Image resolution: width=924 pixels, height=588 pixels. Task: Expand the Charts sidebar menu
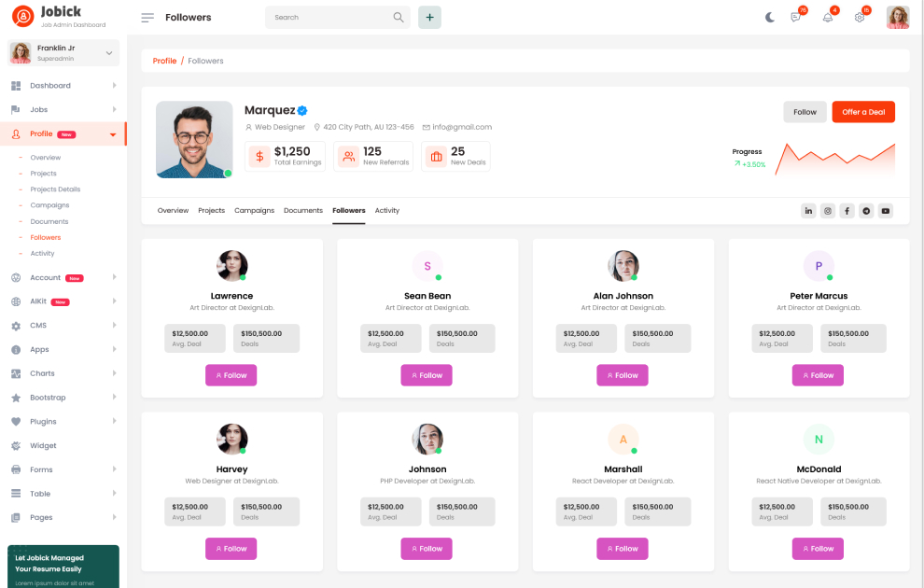pyautogui.click(x=63, y=373)
